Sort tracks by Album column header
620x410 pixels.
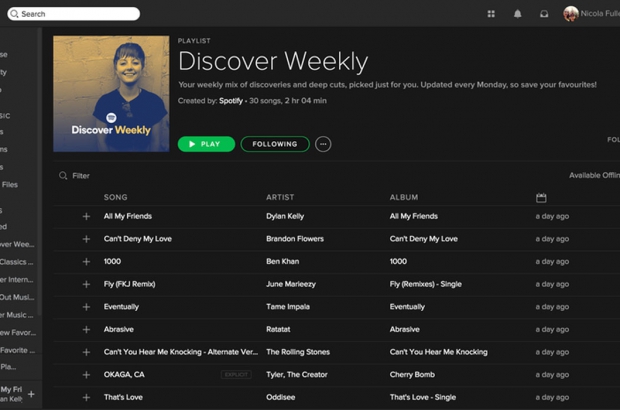coord(404,198)
